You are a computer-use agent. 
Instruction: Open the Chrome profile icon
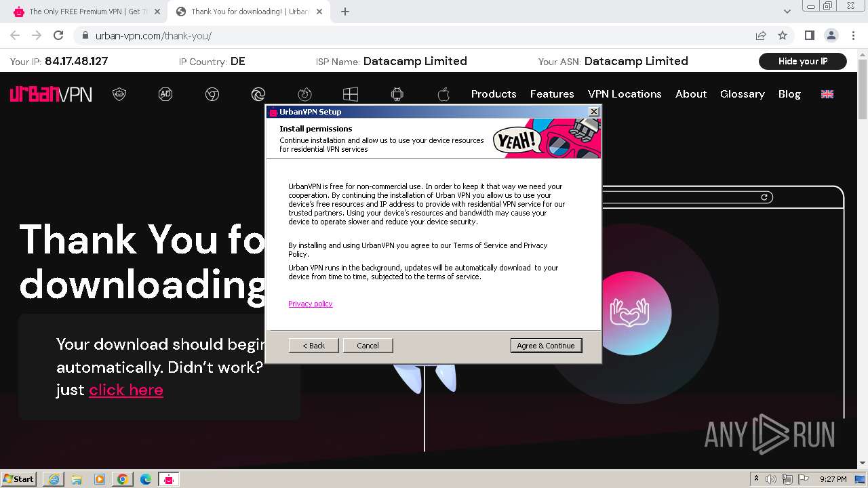(831, 35)
